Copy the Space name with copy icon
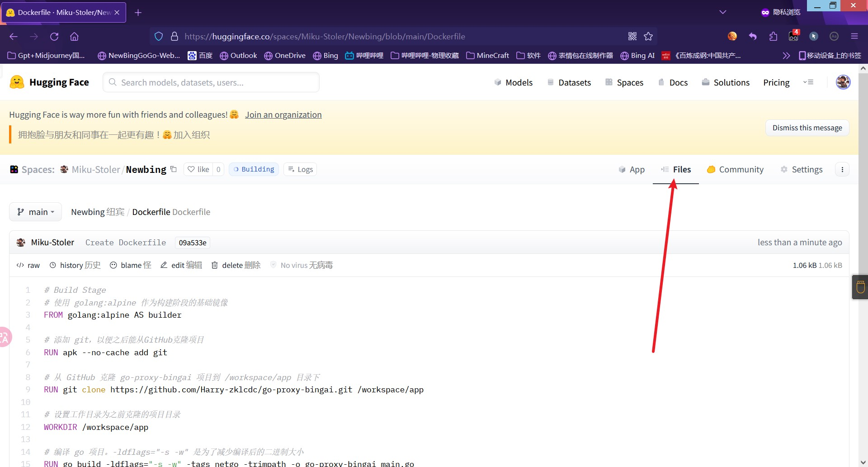Image resolution: width=868 pixels, height=467 pixels. pyautogui.click(x=174, y=169)
